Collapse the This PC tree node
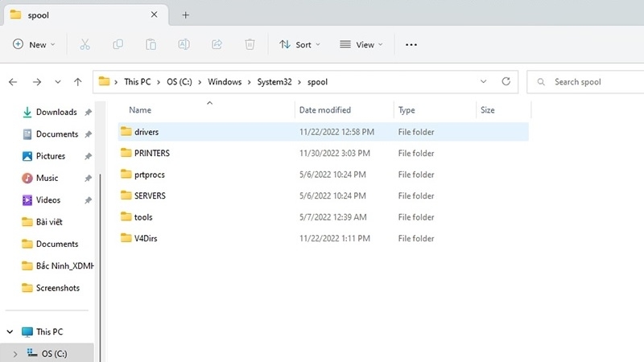Image resolution: width=644 pixels, height=362 pixels. click(x=10, y=331)
